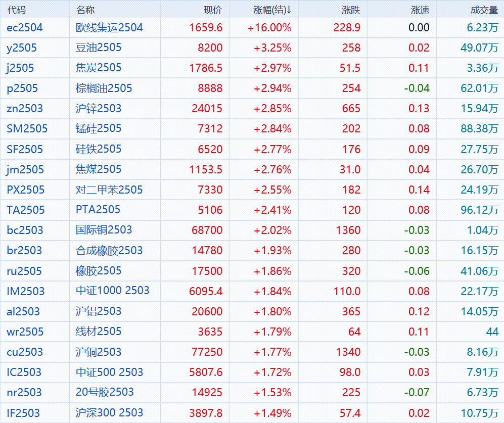The width and height of the screenshot is (504, 423).
Task: Select contract code IF2503
Action: click(x=23, y=413)
